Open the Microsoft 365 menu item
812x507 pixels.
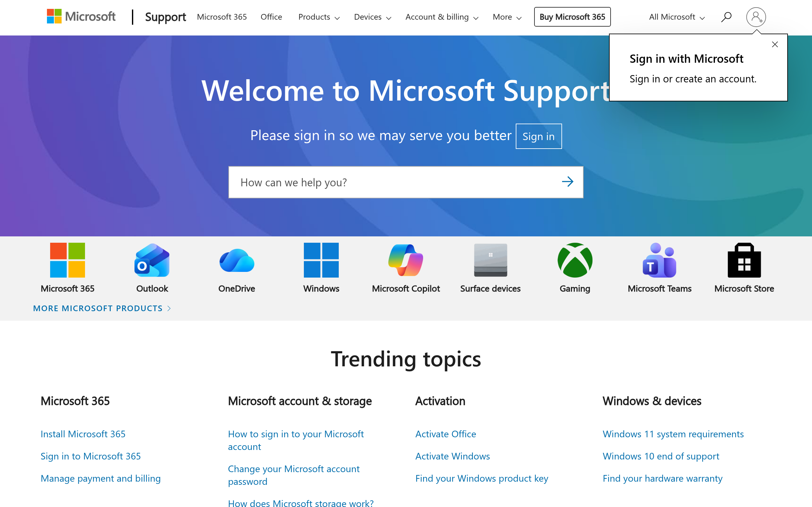(222, 17)
